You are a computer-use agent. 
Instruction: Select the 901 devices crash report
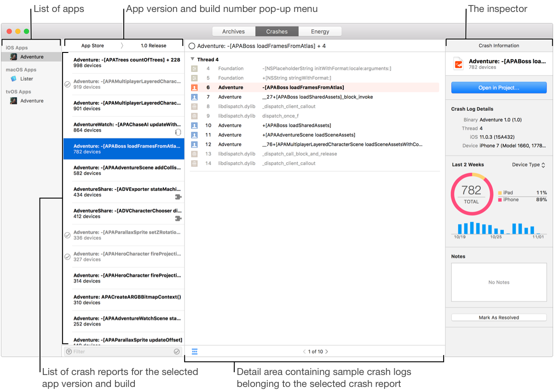(x=124, y=106)
